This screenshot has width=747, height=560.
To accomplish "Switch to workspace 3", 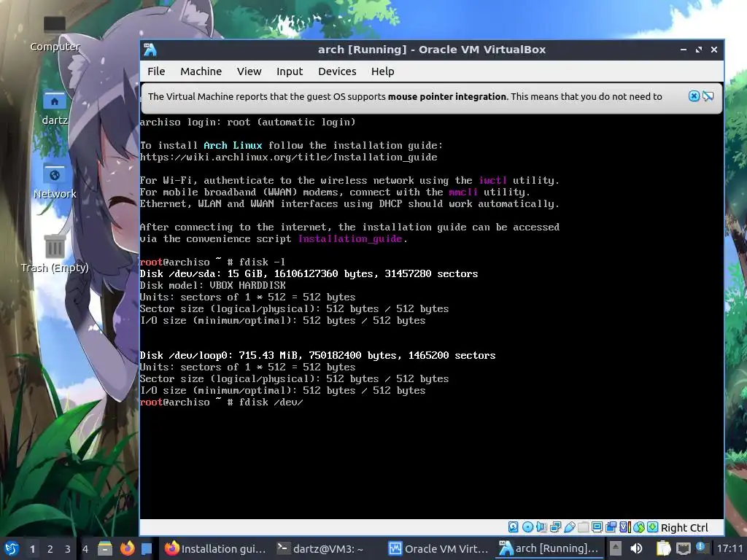I will pyautogui.click(x=68, y=549).
